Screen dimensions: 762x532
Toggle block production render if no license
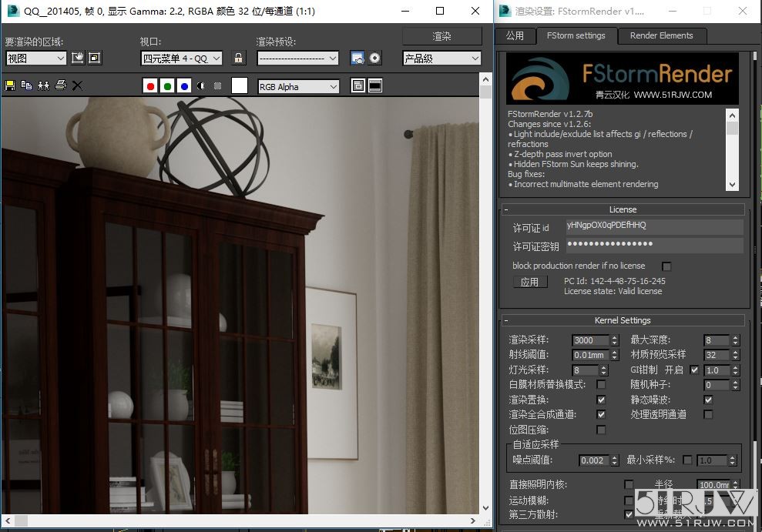pos(666,266)
